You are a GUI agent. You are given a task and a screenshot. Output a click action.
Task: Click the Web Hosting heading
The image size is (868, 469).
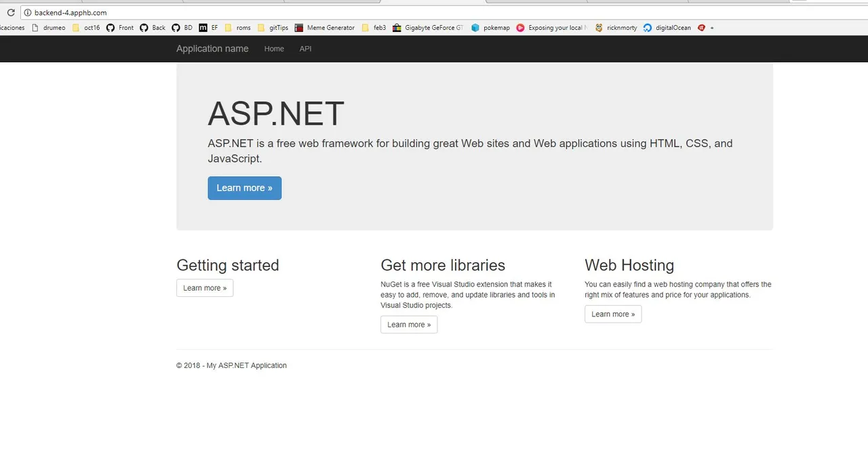tap(629, 265)
